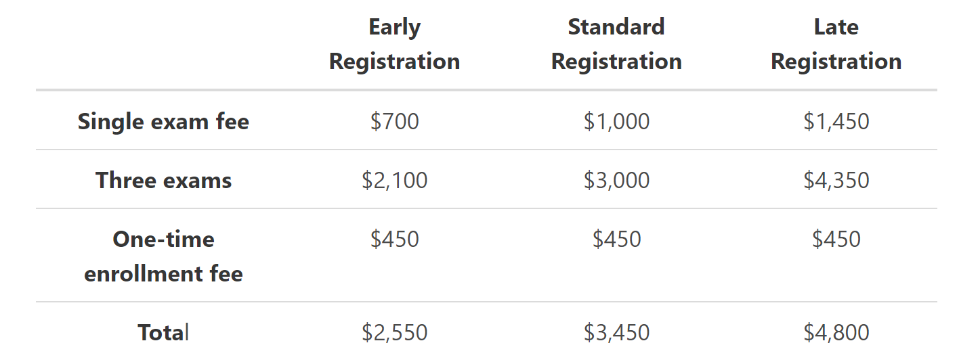Image resolution: width=980 pixels, height=364 pixels.
Task: Select the $700 early single exam fee
Action: [x=394, y=122]
